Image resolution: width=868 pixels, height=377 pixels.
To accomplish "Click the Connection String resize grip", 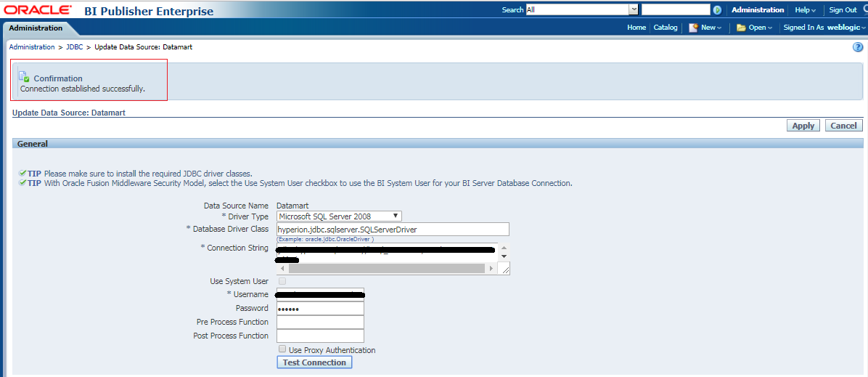I will pyautogui.click(x=504, y=269).
